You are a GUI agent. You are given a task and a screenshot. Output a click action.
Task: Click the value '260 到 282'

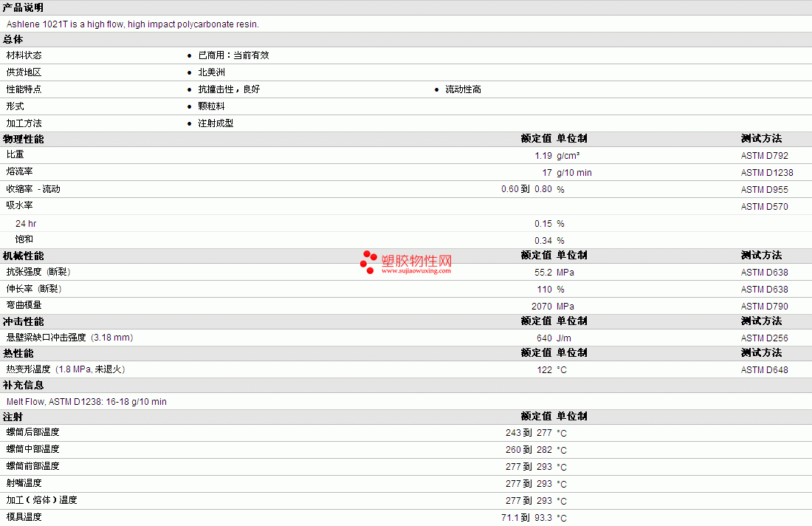tap(529, 450)
